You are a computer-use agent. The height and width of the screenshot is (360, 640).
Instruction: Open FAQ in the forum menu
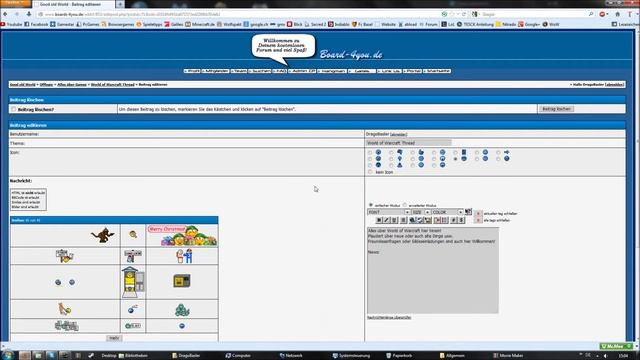(280, 71)
